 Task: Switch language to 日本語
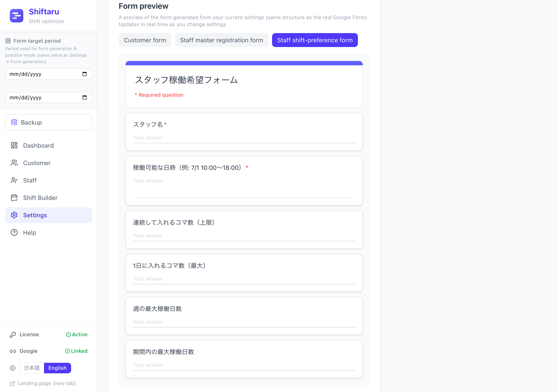[32, 368]
